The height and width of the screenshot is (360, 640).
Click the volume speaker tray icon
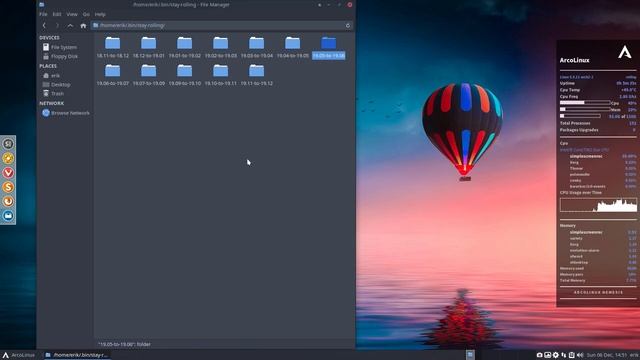pos(580,355)
